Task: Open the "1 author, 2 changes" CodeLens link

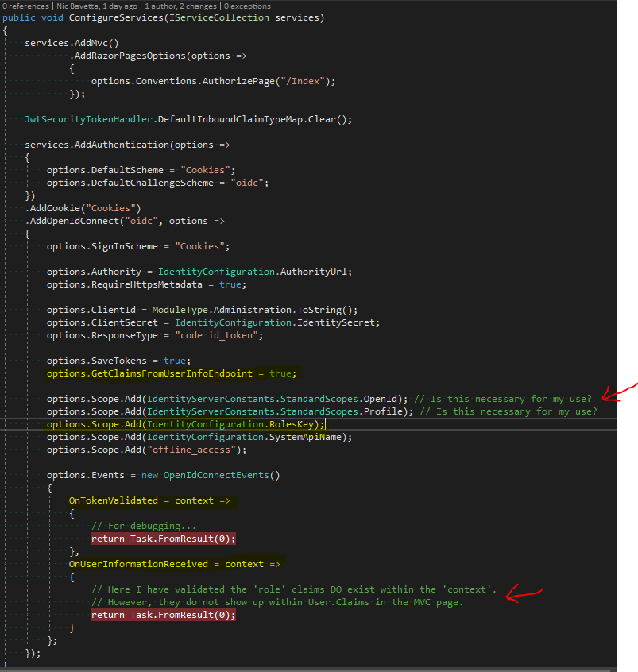Action: click(x=180, y=6)
